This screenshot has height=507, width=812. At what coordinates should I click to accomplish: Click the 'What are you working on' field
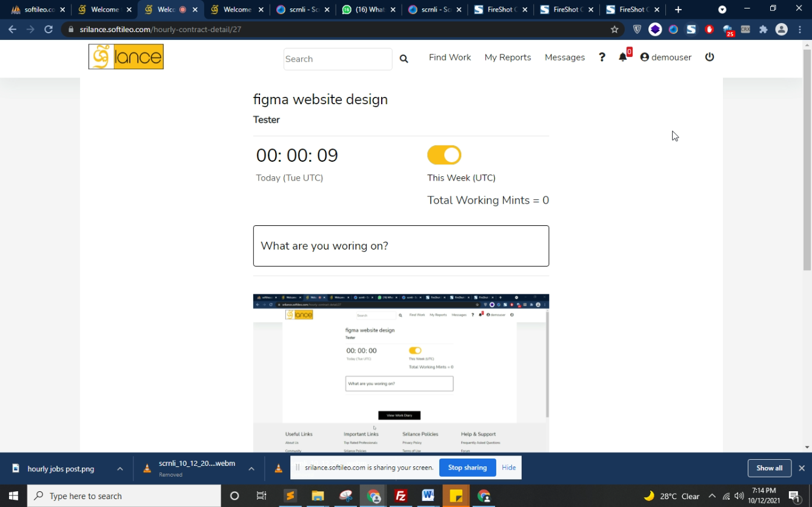pos(401,246)
